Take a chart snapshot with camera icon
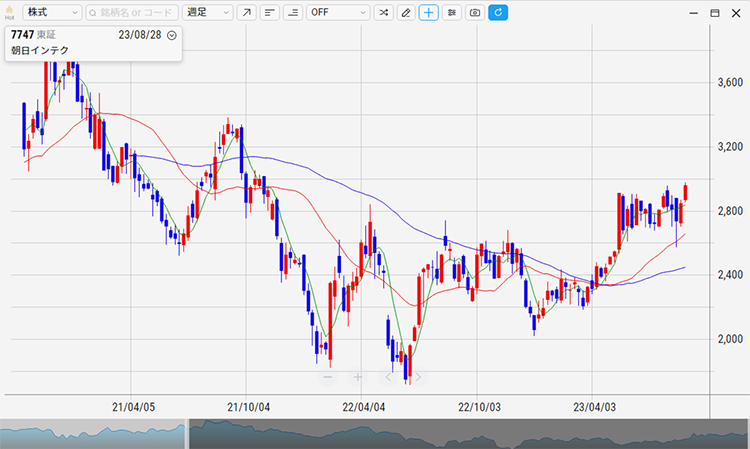The image size is (750, 449). pyautogui.click(x=475, y=13)
